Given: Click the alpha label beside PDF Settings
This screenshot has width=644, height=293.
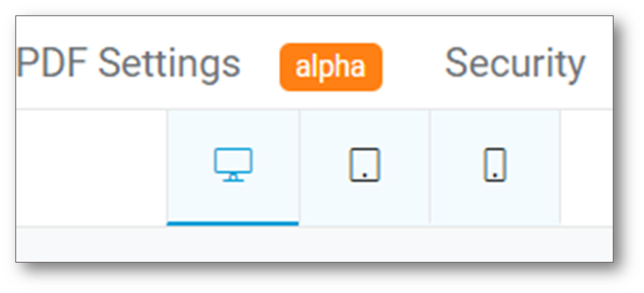Looking at the screenshot, I should point(331,67).
